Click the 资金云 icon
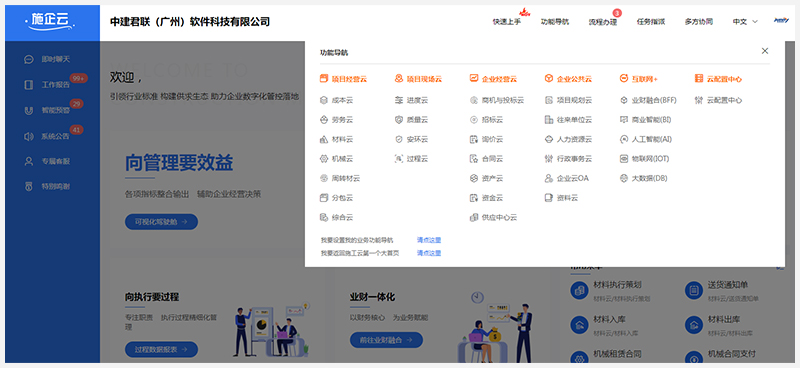This screenshot has width=800, height=368. coord(473,198)
